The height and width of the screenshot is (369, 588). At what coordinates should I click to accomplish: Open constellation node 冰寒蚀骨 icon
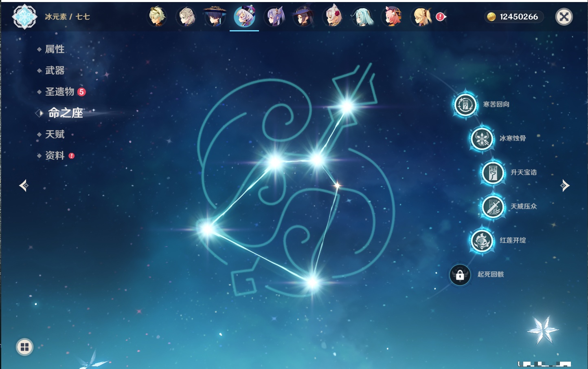point(482,139)
